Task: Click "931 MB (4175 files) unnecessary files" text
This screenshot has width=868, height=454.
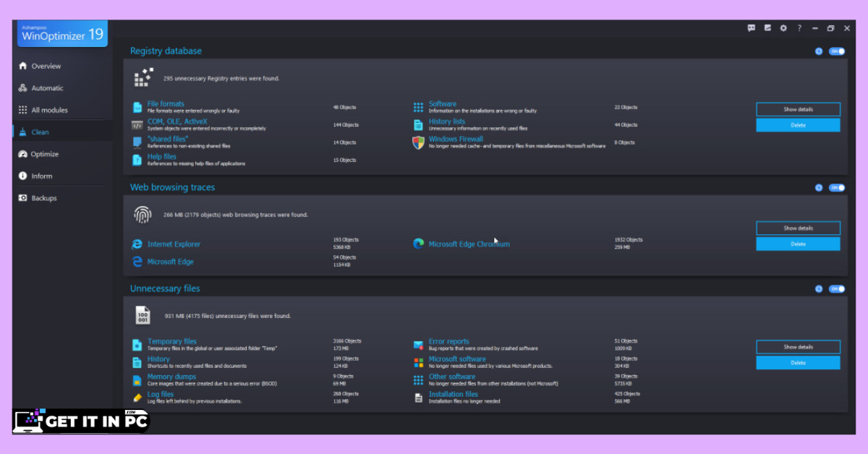Action: pos(228,316)
